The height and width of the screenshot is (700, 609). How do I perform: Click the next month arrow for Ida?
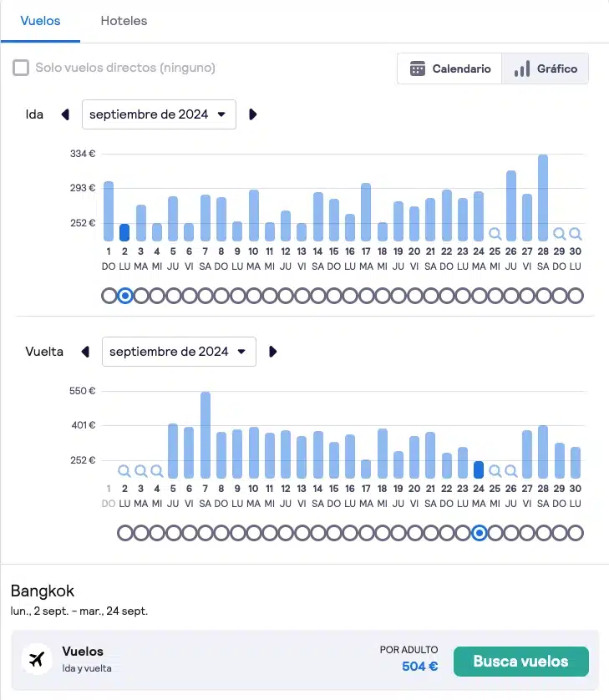(x=253, y=115)
